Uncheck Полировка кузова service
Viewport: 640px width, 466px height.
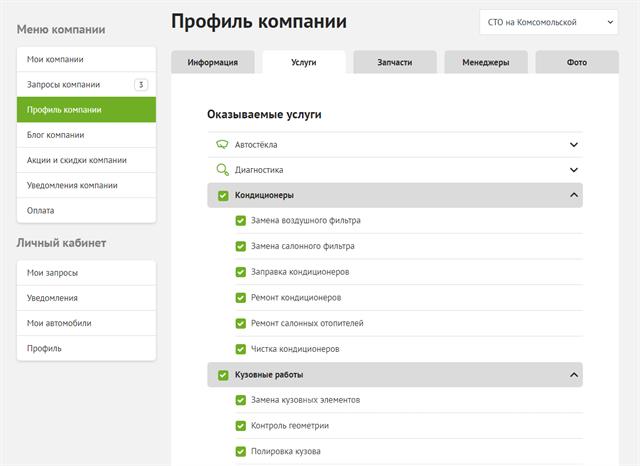241,452
